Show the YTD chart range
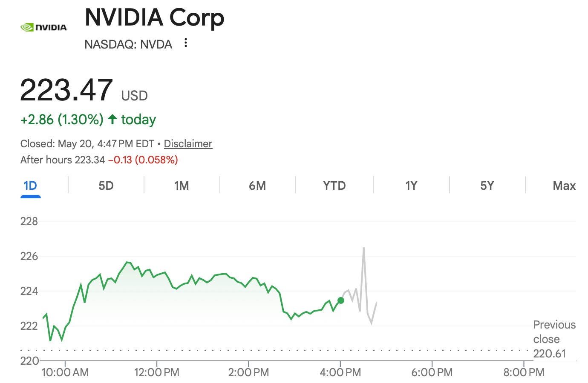Viewport: 588px width, 383px height. click(334, 186)
